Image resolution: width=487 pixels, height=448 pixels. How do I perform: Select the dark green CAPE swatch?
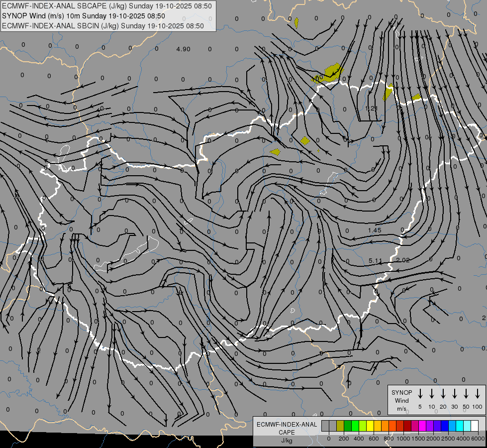(348, 426)
